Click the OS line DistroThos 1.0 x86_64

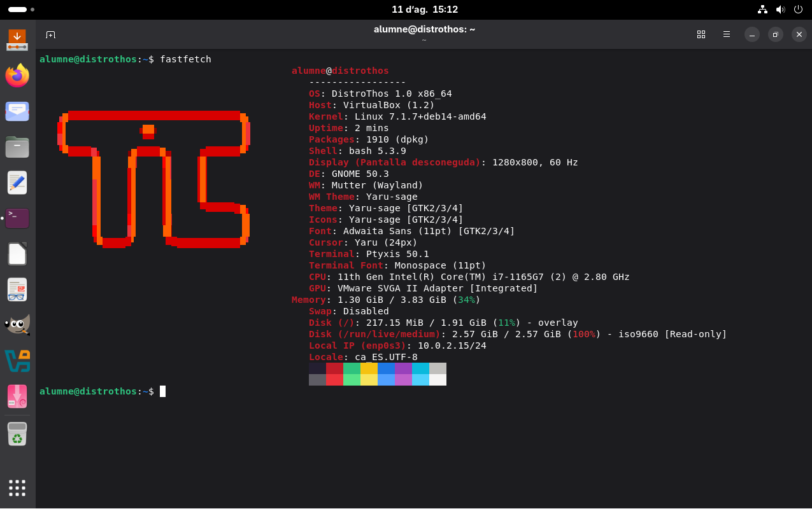coord(380,94)
